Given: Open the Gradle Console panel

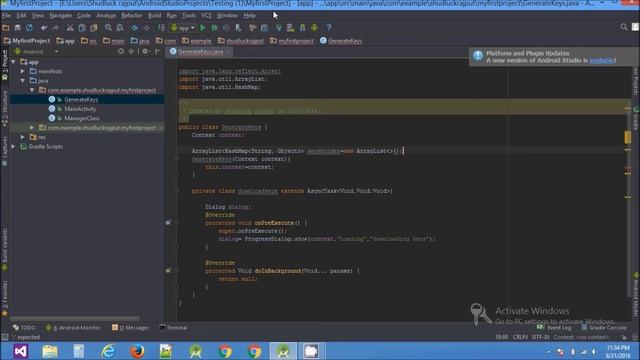Looking at the screenshot, I should [604, 328].
